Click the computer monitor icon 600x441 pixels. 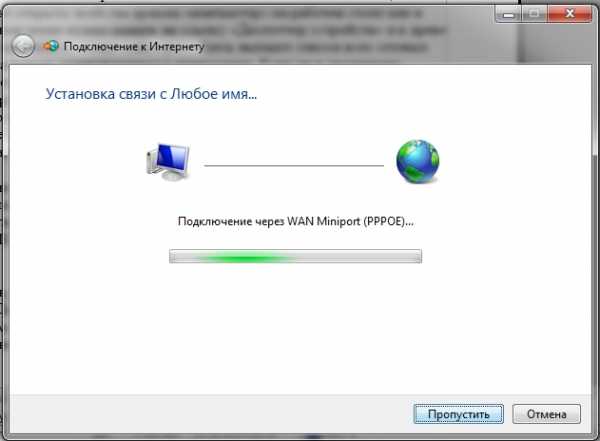168,162
